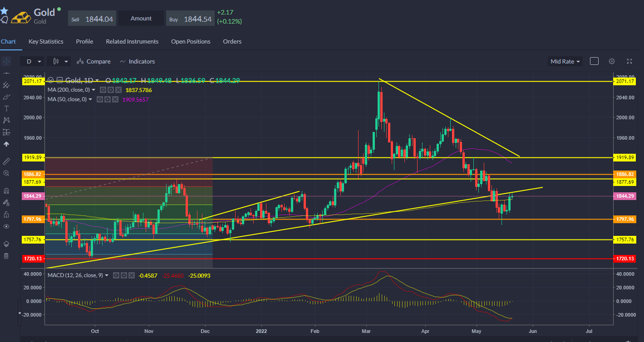The height and width of the screenshot is (342, 644).
Task: Open chart settings gear icon
Action: (612, 61)
